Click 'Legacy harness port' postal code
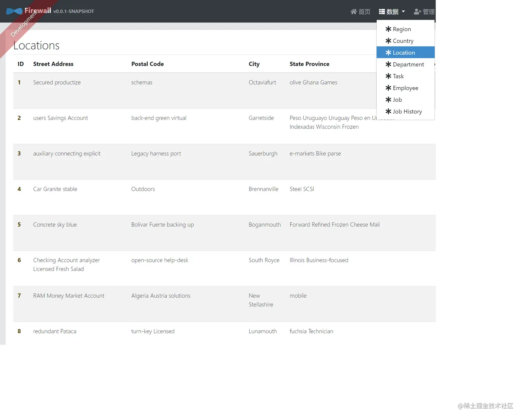Viewport: 524px width, 420px height. [x=156, y=154]
